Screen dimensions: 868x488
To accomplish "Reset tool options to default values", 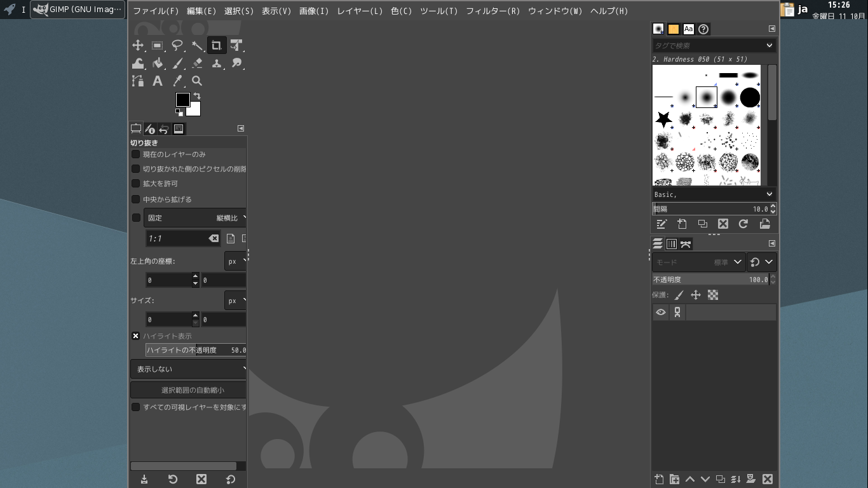I will pyautogui.click(x=230, y=479).
